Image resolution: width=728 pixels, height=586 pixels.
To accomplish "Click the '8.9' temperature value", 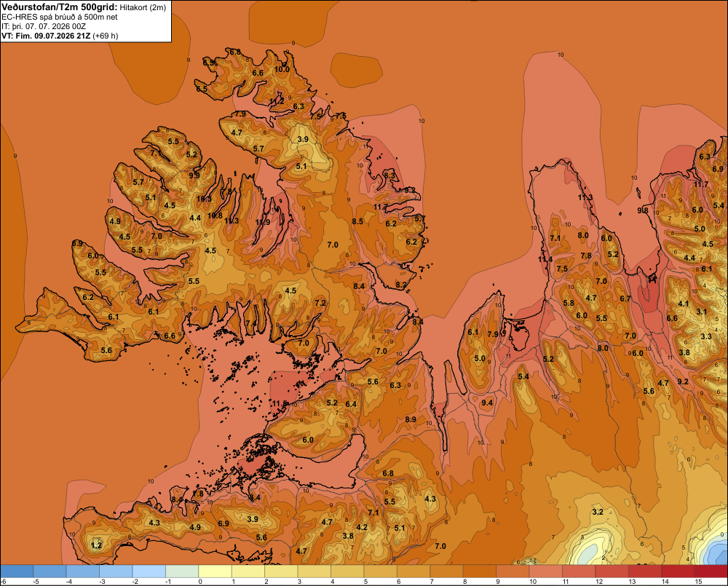I will (411, 419).
